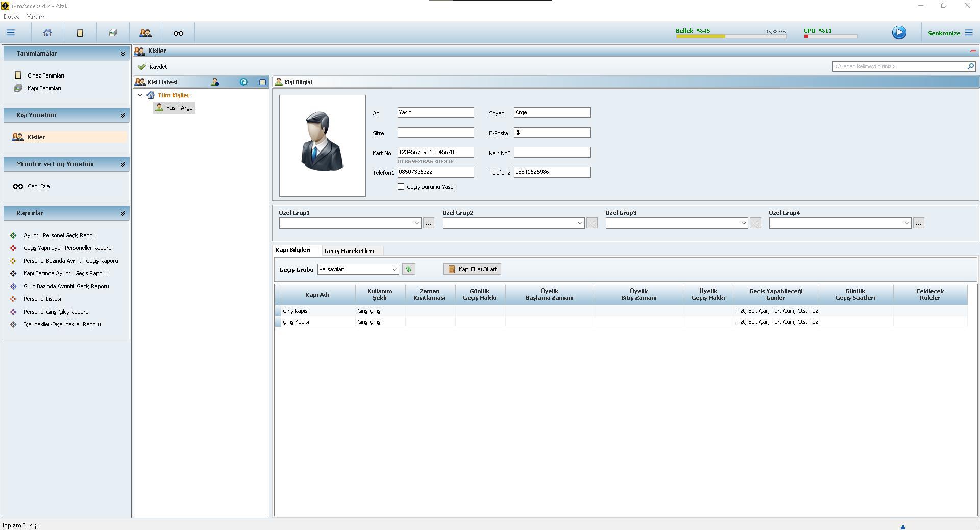Screen dimensions: 980x530
Task: Go to the home screen via toolbar icon
Action: tap(47, 33)
